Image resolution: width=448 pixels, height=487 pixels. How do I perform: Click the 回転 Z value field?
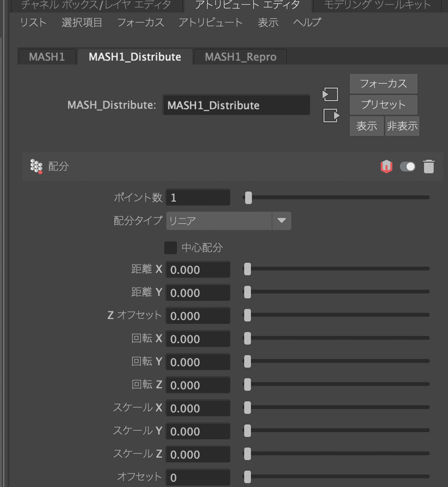pyautogui.click(x=198, y=385)
